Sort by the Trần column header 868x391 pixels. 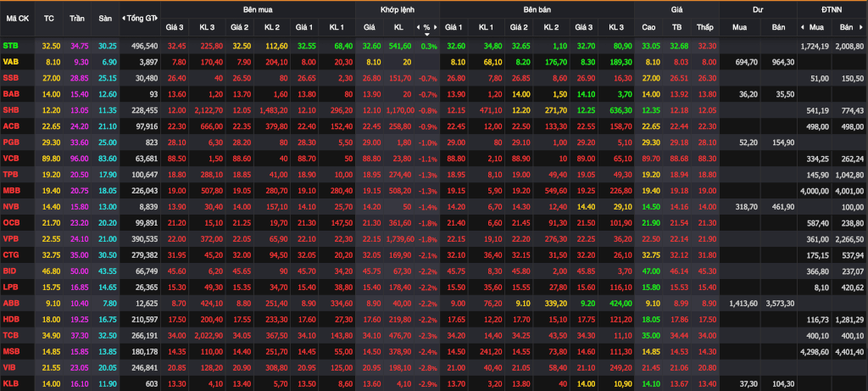[77, 19]
